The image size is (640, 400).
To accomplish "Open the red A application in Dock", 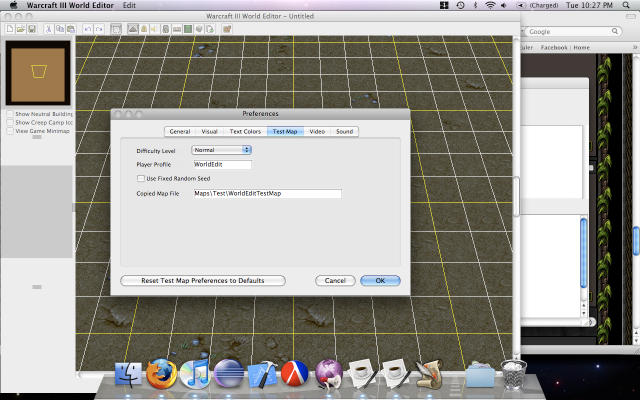I will [295, 373].
